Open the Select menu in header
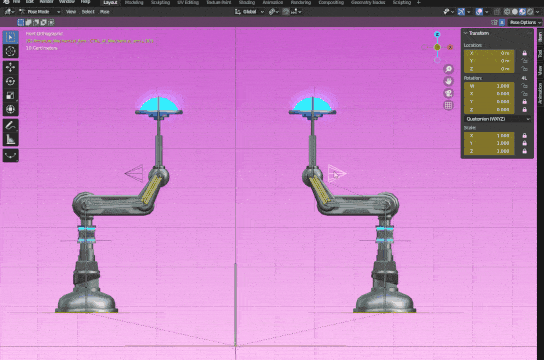Screen dimensions: 544x360 point(88,12)
